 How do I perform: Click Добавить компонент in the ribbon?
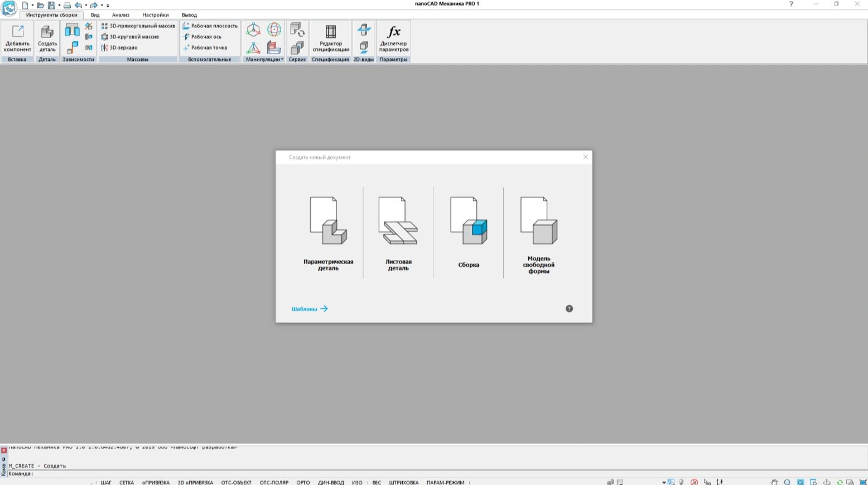[17, 39]
